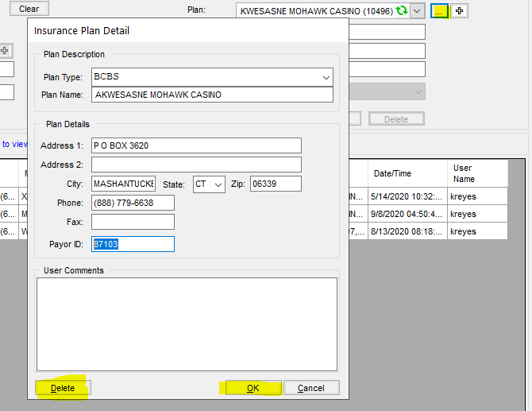Click the green refresh icon beside Plan

[402, 10]
